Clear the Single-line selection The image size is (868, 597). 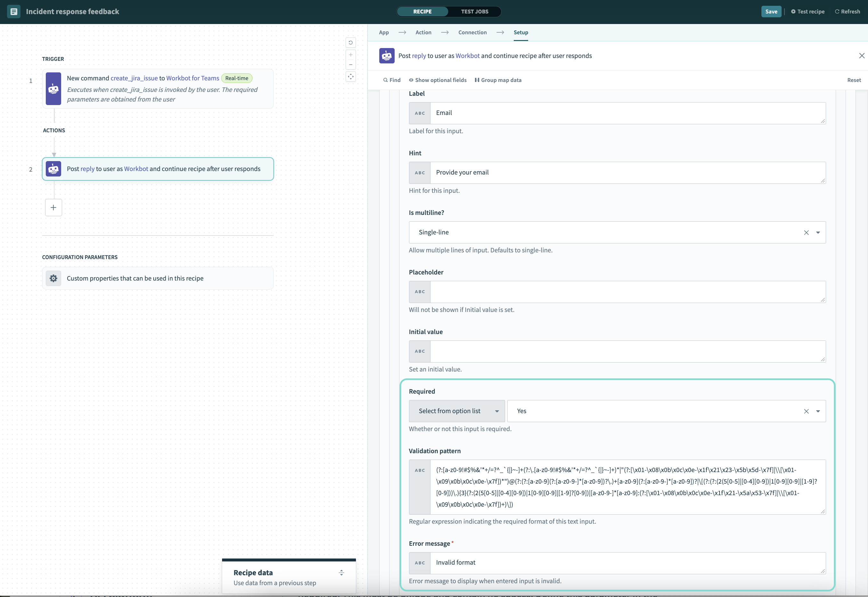(x=806, y=232)
